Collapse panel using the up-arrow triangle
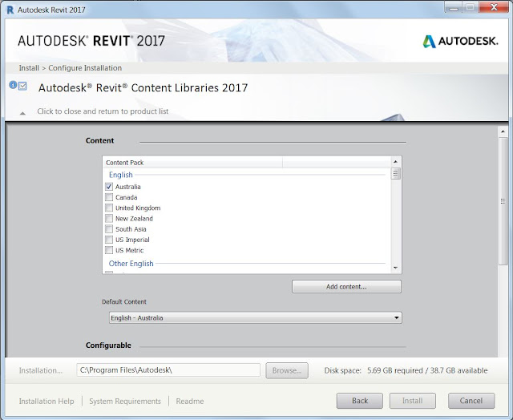Image resolution: width=513 pixels, height=420 pixels. 22,113
